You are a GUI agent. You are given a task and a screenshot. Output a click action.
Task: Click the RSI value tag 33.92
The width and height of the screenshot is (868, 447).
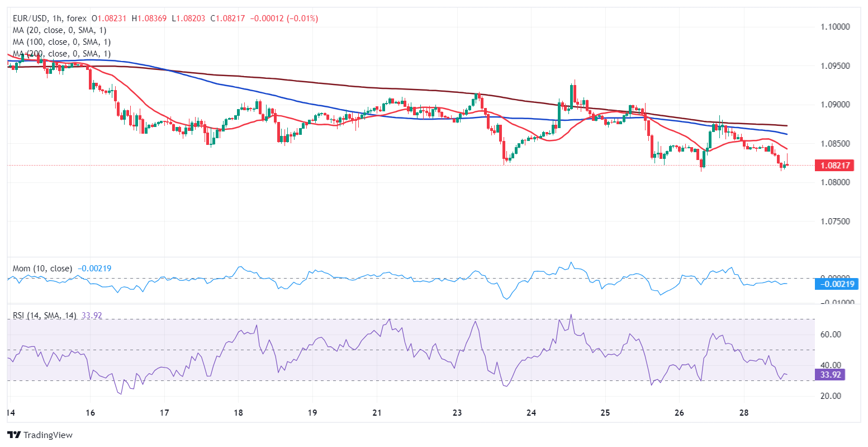tap(829, 375)
